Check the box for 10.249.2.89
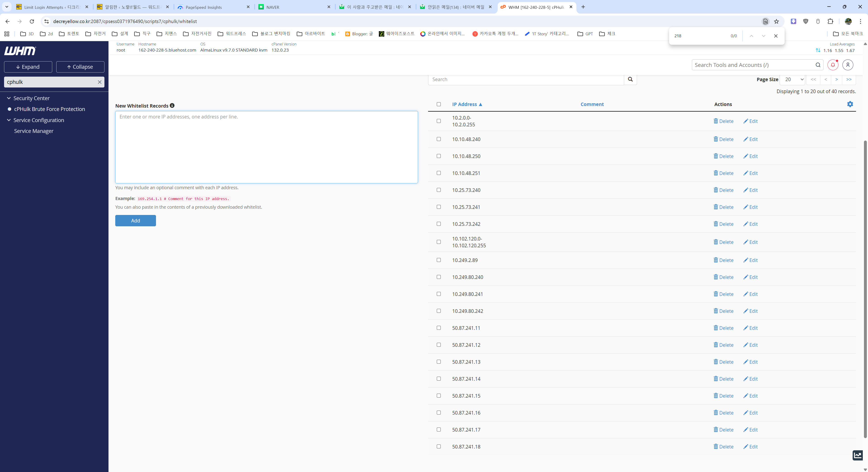This screenshot has height=472, width=868. (439, 260)
